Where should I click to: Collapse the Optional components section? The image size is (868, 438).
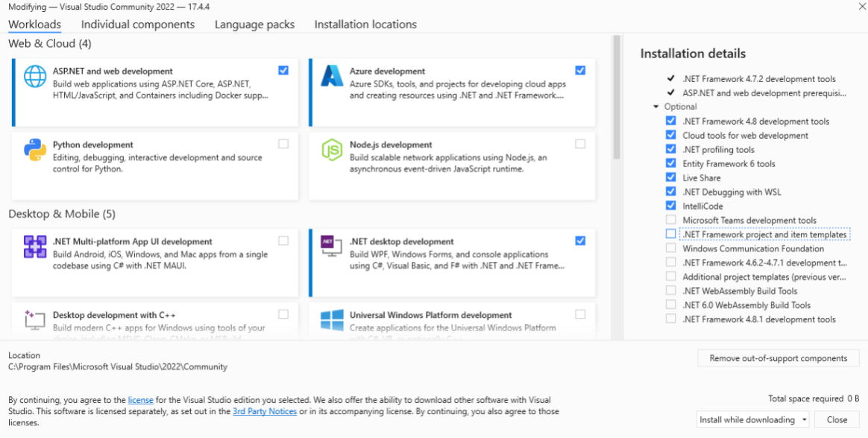[x=656, y=106]
